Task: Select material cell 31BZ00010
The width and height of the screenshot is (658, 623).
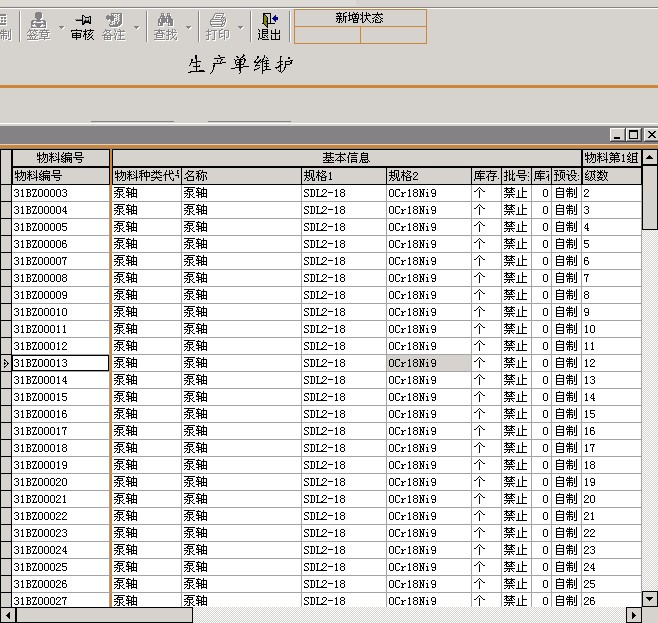Action: click(x=60, y=312)
